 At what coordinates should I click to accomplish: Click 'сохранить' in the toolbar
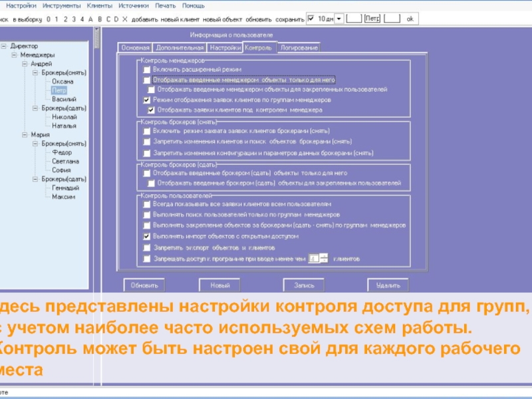[x=289, y=19]
